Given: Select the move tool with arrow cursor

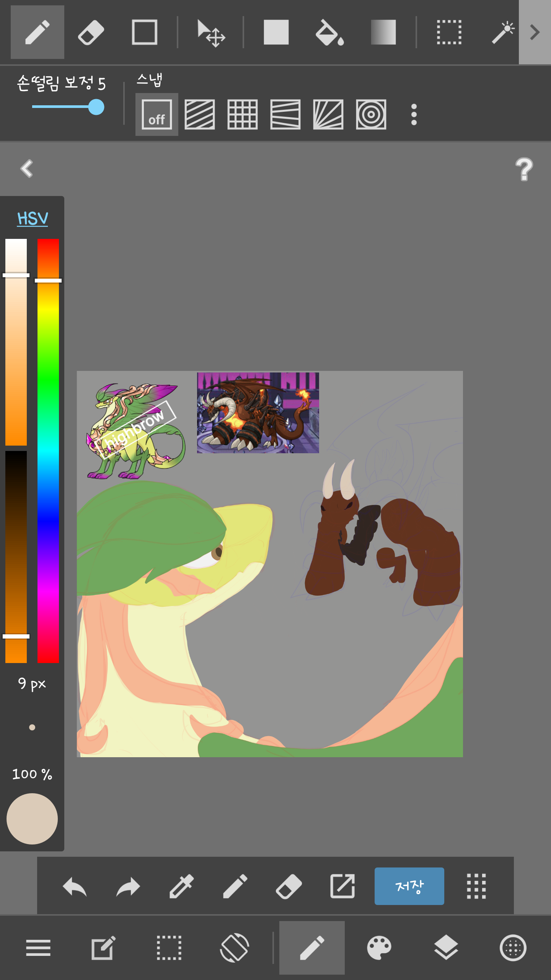Looking at the screenshot, I should pyautogui.click(x=211, y=33).
